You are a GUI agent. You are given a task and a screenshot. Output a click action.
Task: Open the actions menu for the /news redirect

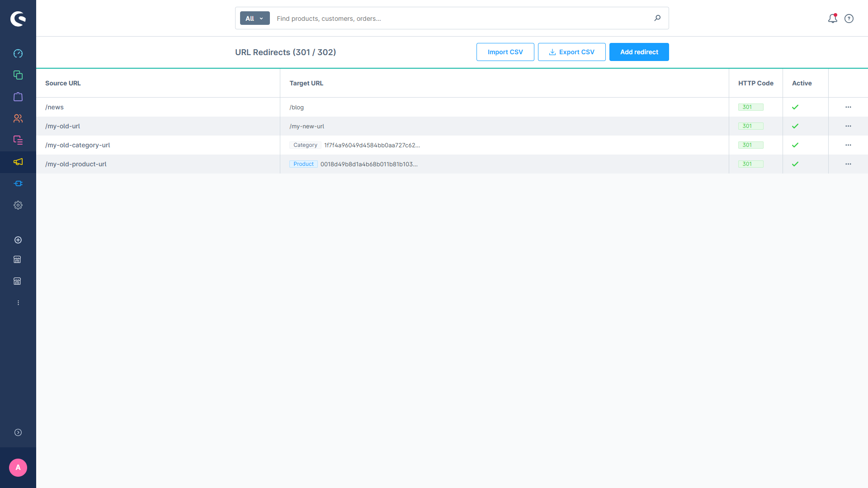click(x=849, y=107)
